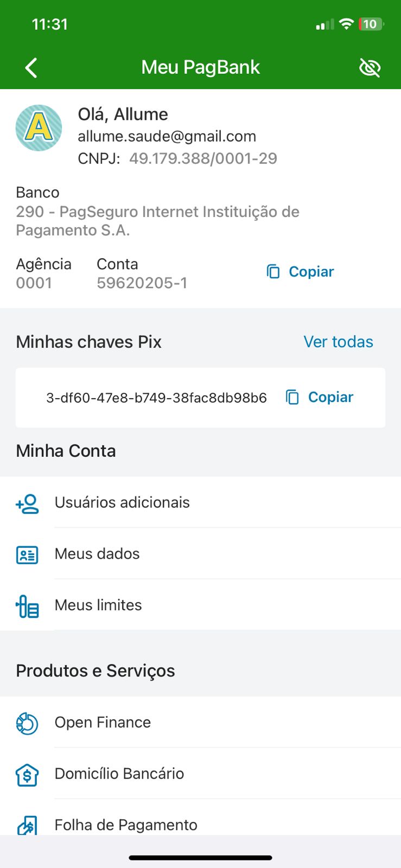Tap the Allume profile avatar
The height and width of the screenshot is (868, 401).
(x=39, y=128)
